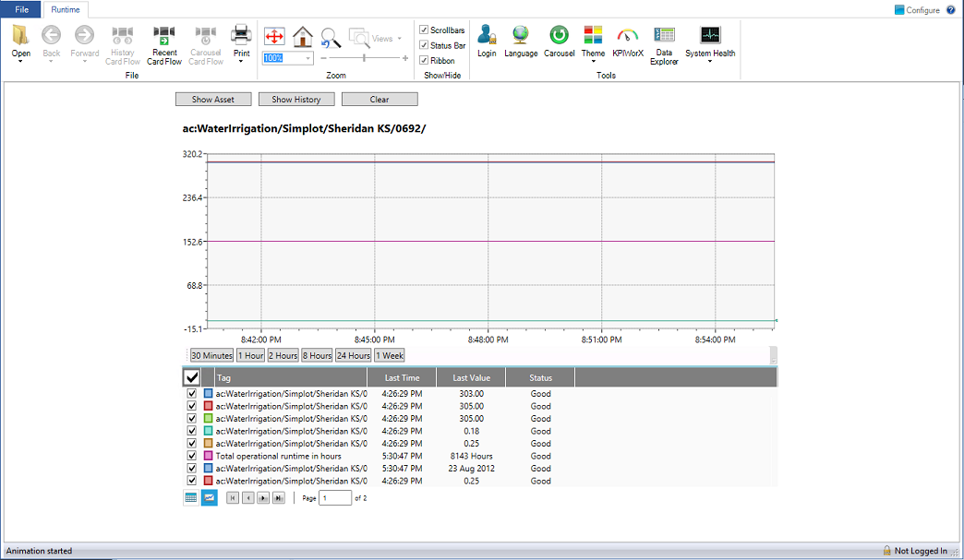The image size is (964, 560).
Task: Click the Page number input field
Action: click(x=335, y=498)
